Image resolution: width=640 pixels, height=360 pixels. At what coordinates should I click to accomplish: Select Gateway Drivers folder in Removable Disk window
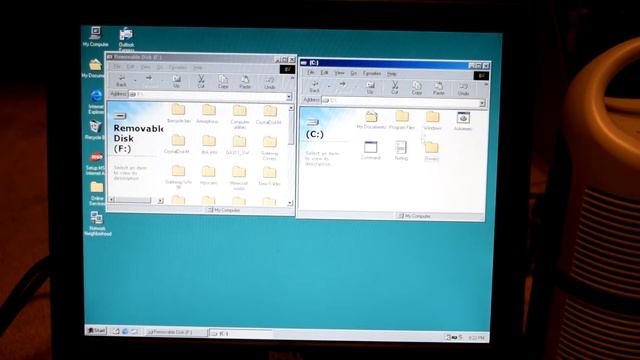[x=269, y=148]
